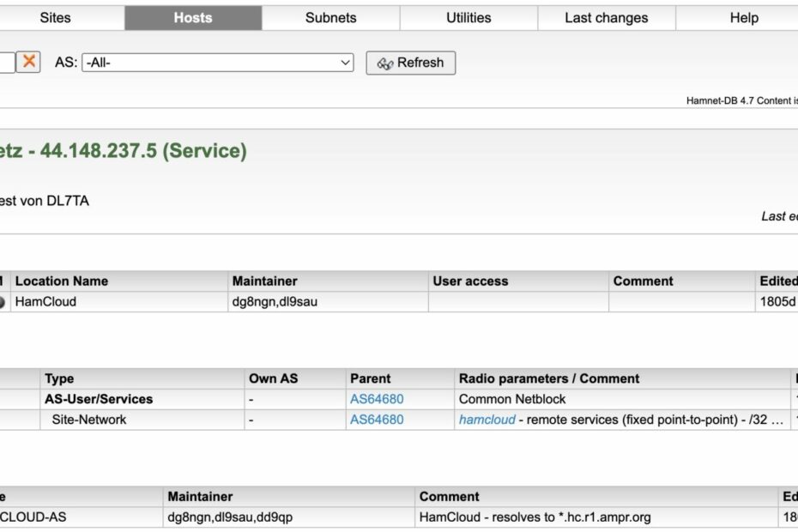This screenshot has height=532, width=798.
Task: Click the Own AS column header
Action: 273,378
